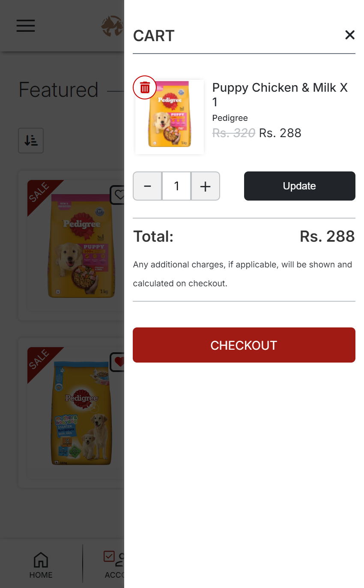Click the quantity input field
This screenshot has height=588, width=364.
(176, 186)
